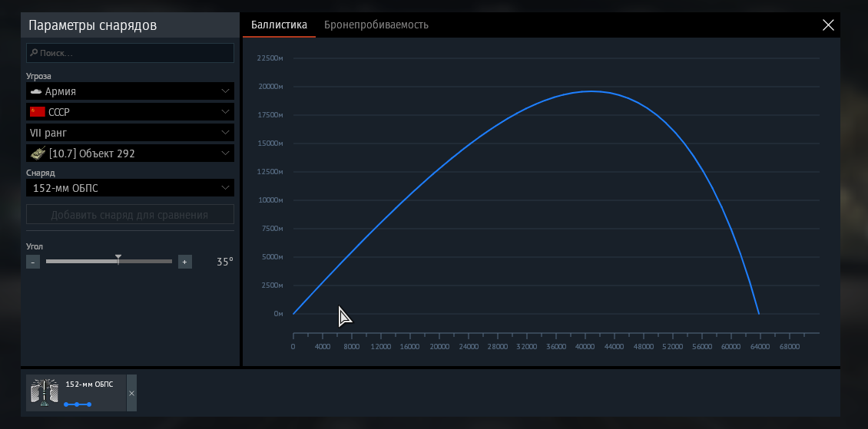Remove the 152-мм ОБПС shell card

click(x=131, y=393)
